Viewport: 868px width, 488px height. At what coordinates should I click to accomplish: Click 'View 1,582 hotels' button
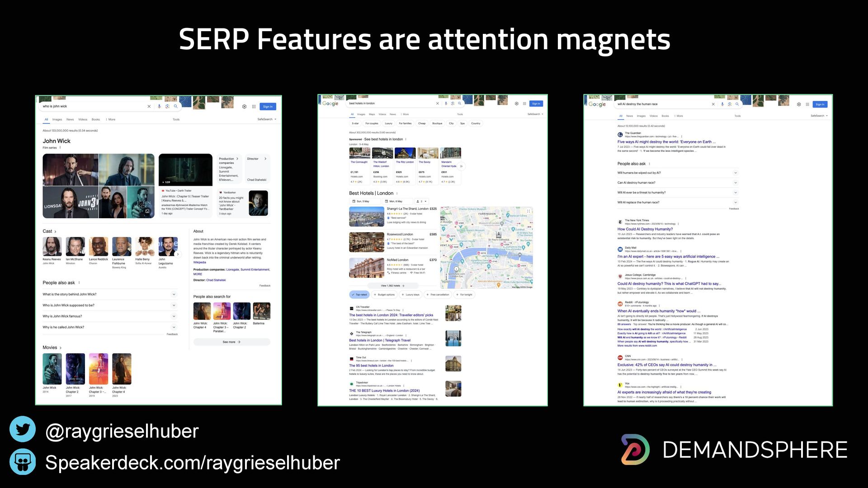click(392, 286)
